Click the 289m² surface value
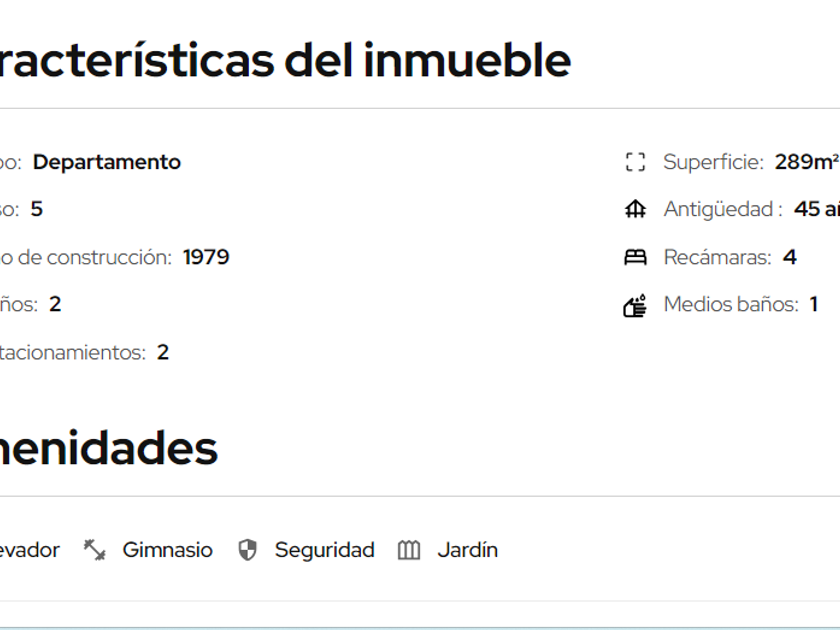The image size is (840, 630). tap(806, 162)
